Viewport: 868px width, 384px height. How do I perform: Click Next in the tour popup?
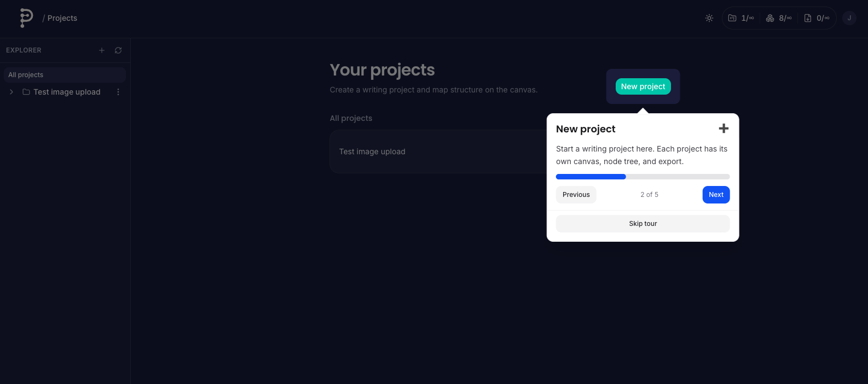click(x=716, y=195)
